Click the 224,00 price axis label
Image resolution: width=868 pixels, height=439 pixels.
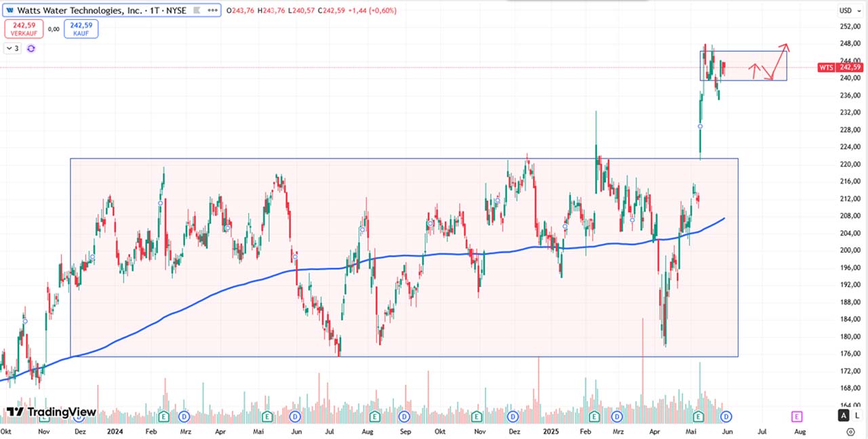point(850,147)
